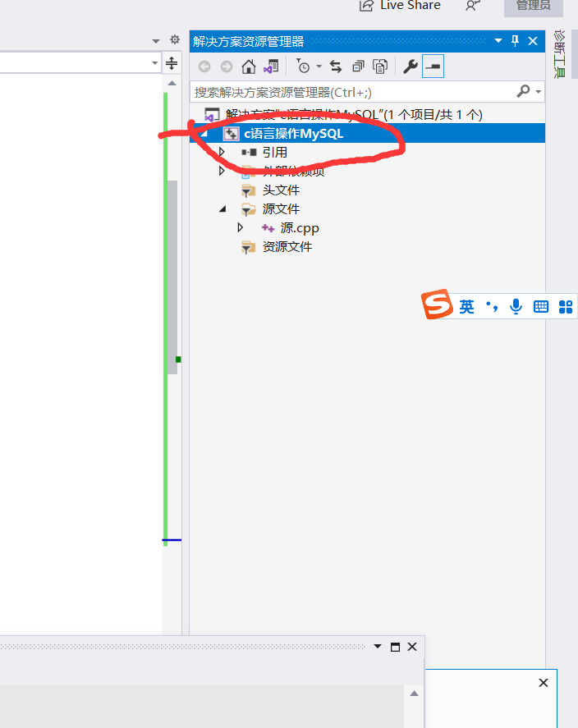Click the Live Share button
The image size is (578, 728).
pos(400,6)
